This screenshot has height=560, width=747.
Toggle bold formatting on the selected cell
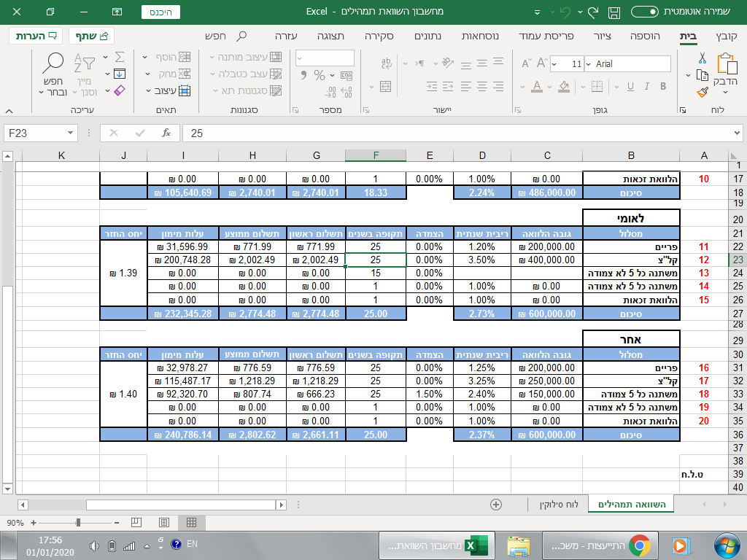[663, 86]
